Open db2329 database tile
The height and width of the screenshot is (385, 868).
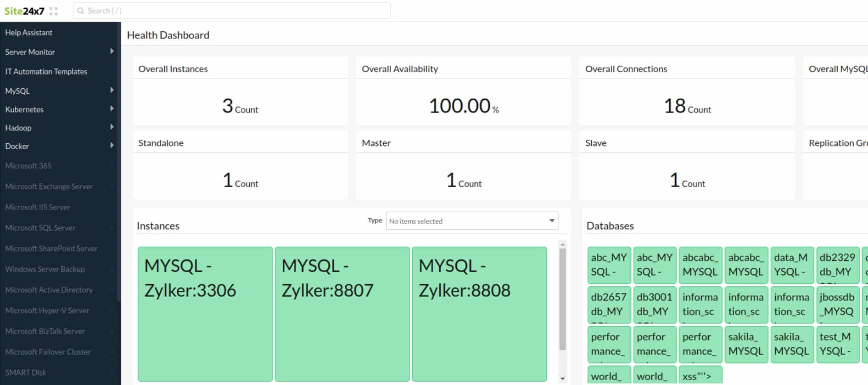tap(838, 265)
